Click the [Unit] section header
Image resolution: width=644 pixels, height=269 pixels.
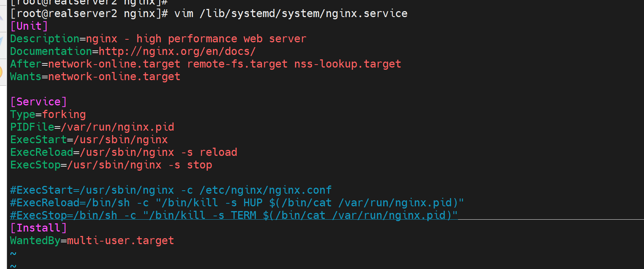pyautogui.click(x=29, y=26)
